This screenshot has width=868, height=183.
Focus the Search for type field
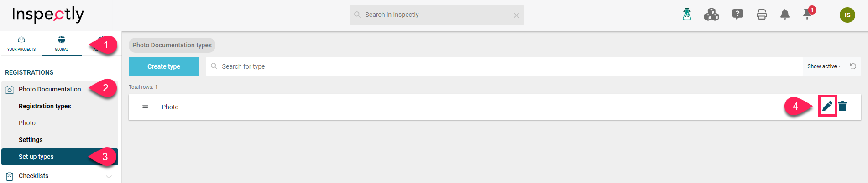504,66
